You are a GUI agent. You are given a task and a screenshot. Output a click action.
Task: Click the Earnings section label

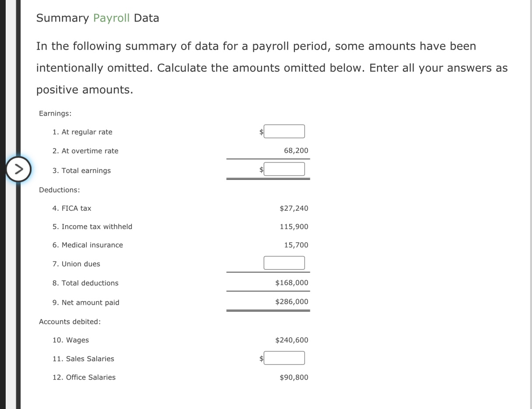tap(55, 113)
